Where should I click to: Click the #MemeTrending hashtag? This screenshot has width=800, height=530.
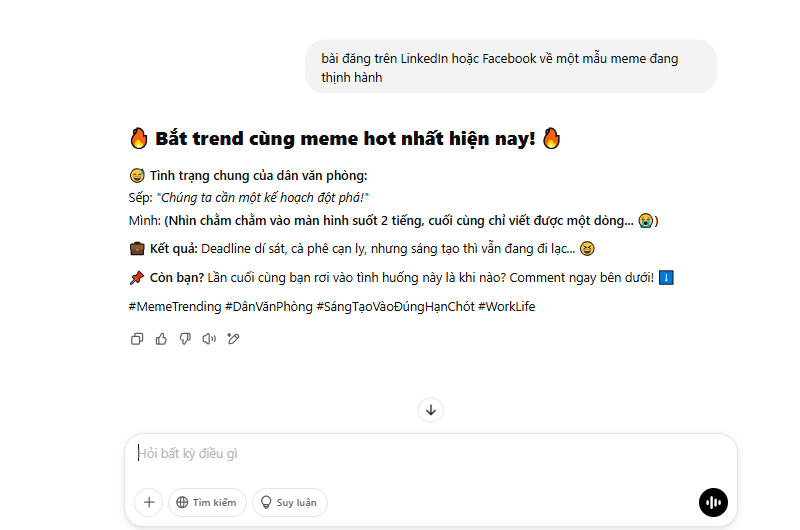pyautogui.click(x=175, y=307)
